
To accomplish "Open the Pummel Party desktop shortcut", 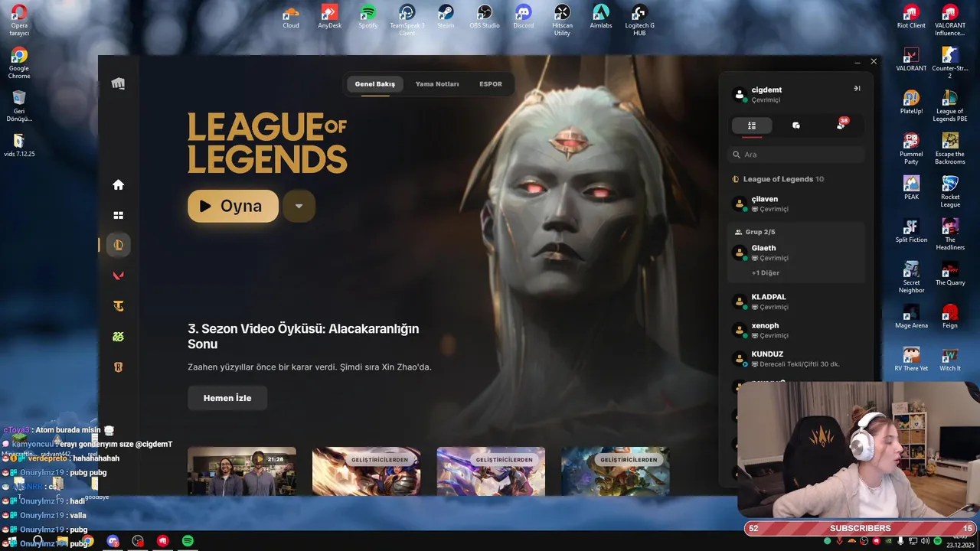I will (911, 148).
